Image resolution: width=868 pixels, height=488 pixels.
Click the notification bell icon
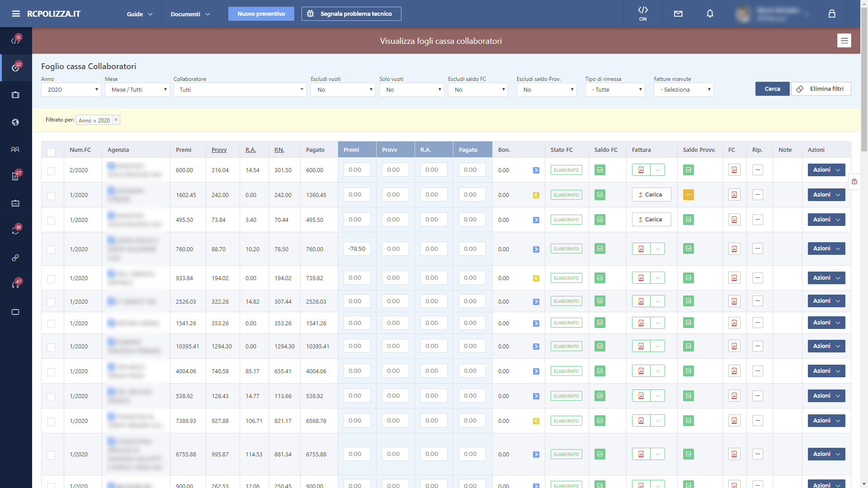(710, 14)
